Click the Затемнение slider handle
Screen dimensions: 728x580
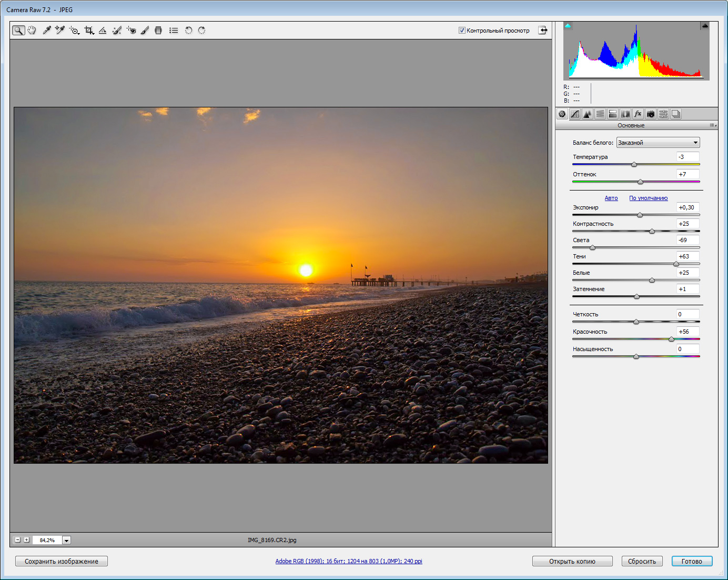[x=636, y=296]
